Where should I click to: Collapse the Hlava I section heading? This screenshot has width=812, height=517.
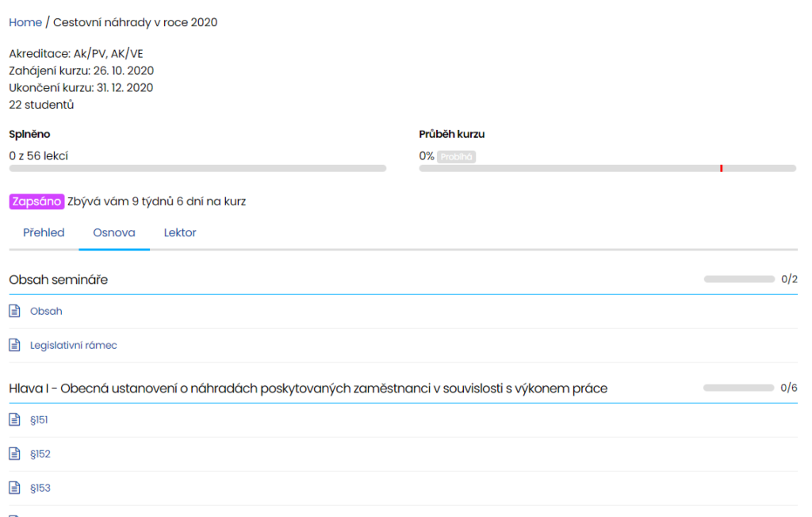[308, 389]
